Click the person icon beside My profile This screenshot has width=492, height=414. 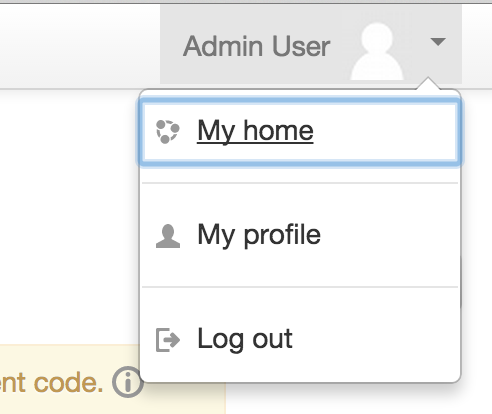(x=168, y=236)
